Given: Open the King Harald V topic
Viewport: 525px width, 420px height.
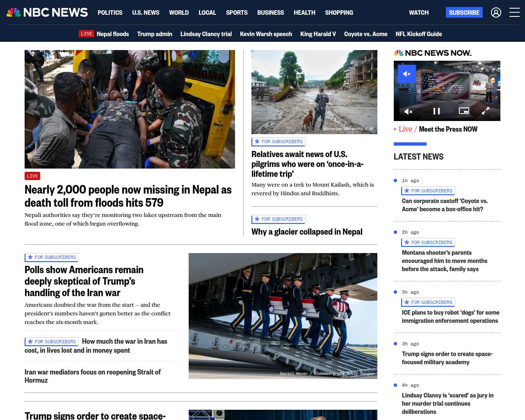Looking at the screenshot, I should 318,34.
